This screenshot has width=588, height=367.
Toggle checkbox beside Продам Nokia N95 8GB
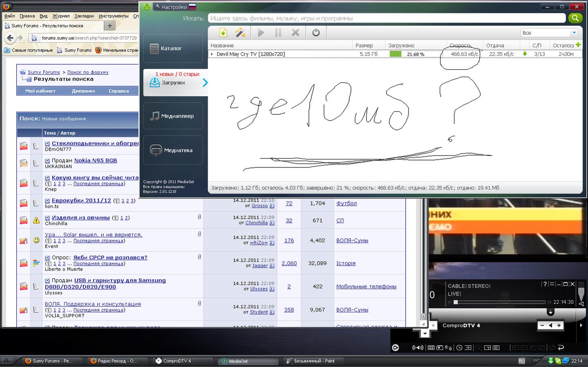click(x=47, y=161)
